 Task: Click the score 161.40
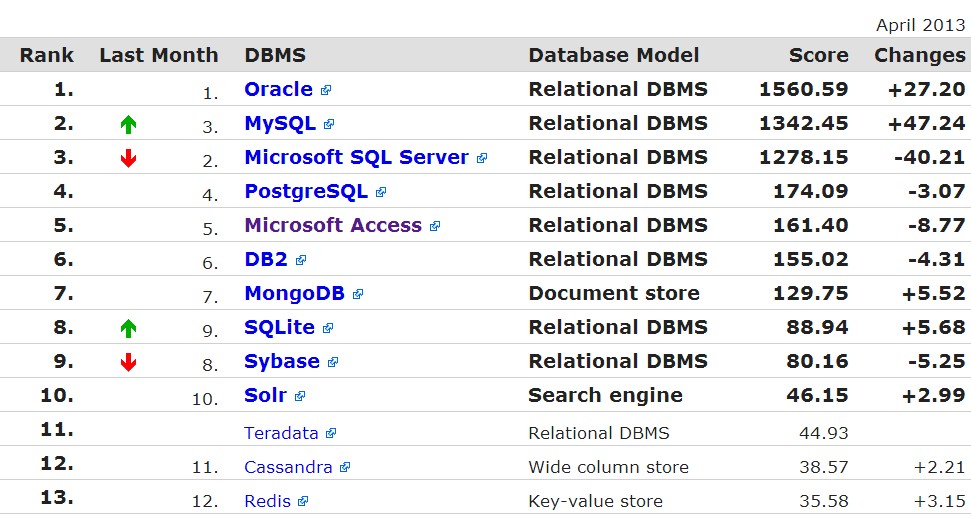click(811, 225)
